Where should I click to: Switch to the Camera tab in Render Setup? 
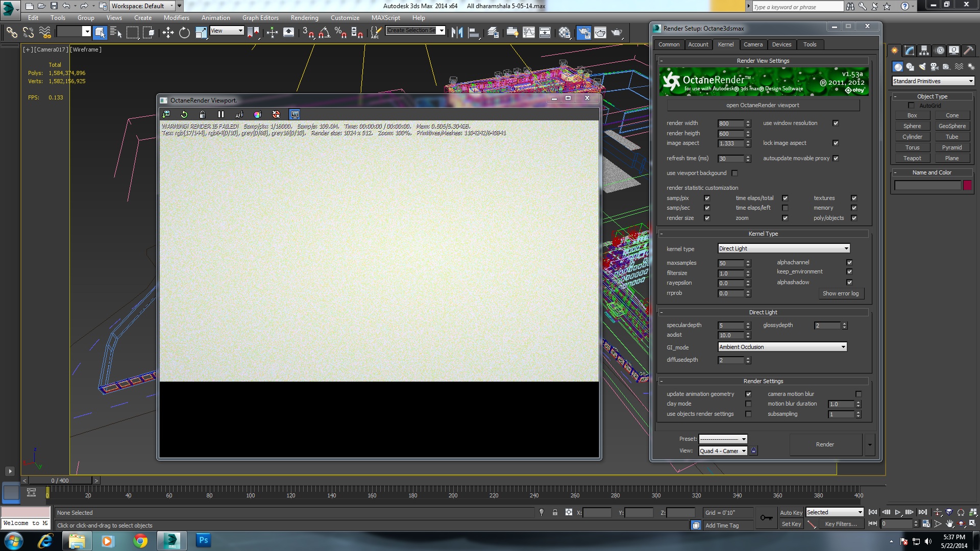tap(753, 44)
